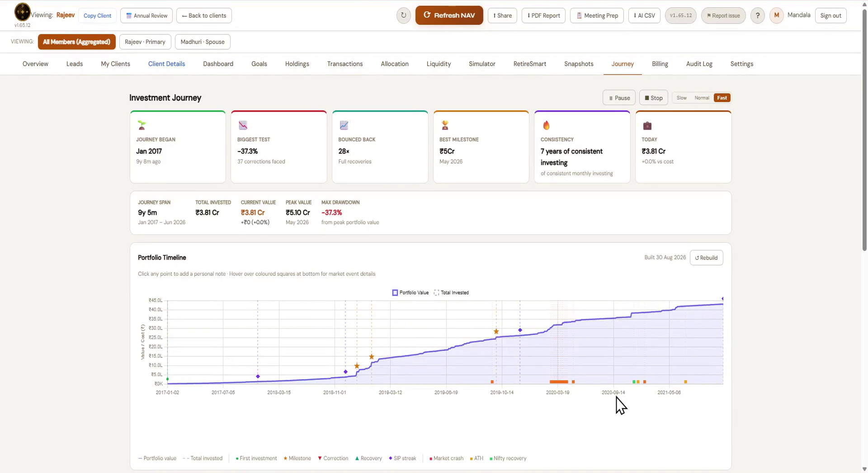Click the Share button
Screen dimensions: 868x473
[x=502, y=15]
